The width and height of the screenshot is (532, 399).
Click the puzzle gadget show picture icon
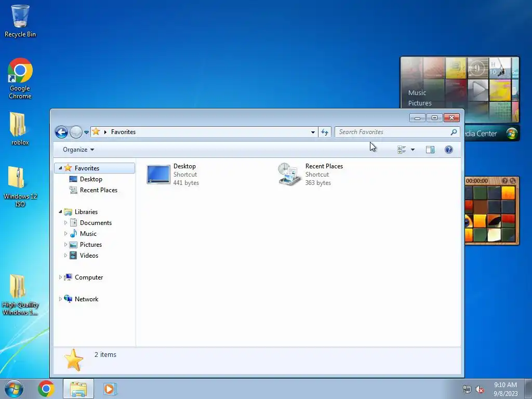[505, 181]
